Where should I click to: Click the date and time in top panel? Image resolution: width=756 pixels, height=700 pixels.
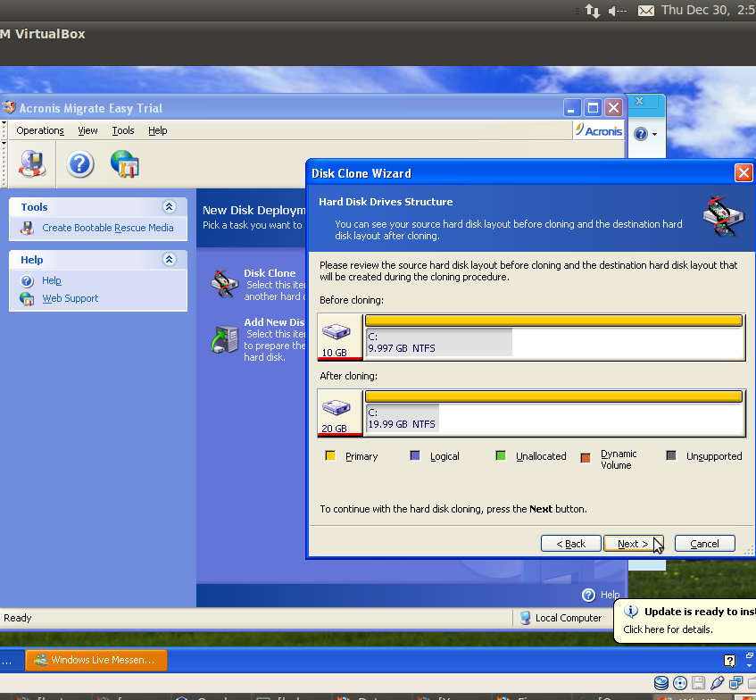click(x=708, y=10)
